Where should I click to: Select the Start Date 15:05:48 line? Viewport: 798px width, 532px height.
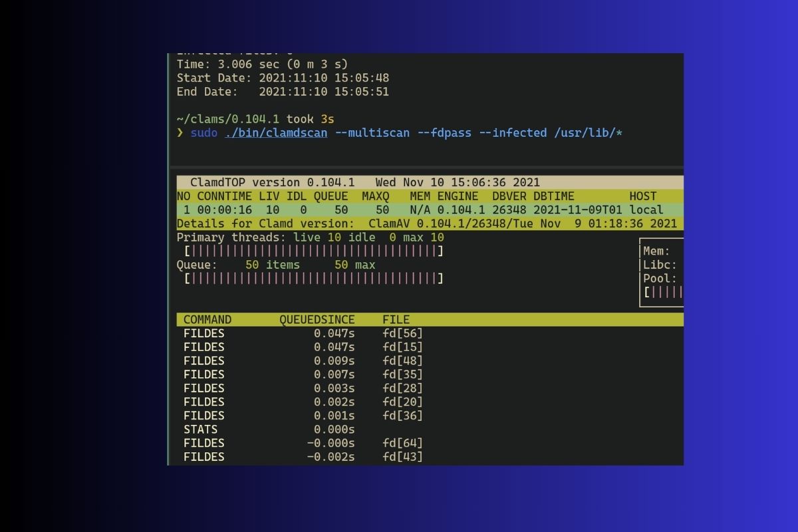pyautogui.click(x=283, y=78)
